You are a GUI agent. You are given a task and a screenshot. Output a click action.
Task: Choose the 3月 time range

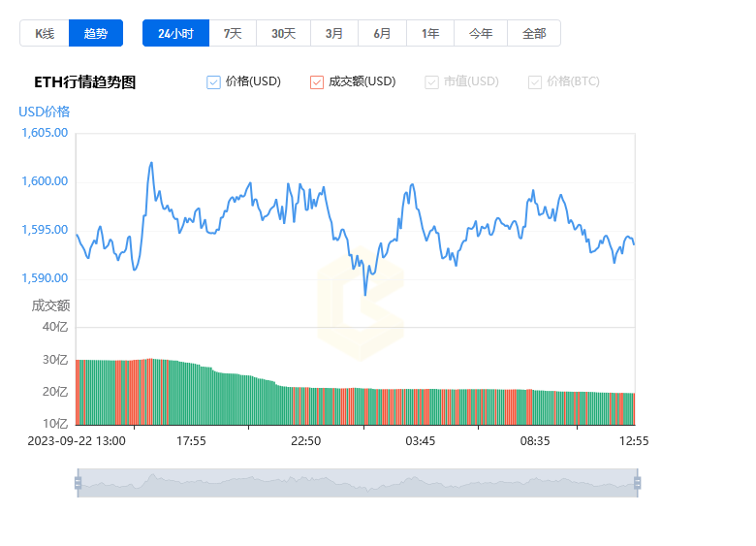334,33
